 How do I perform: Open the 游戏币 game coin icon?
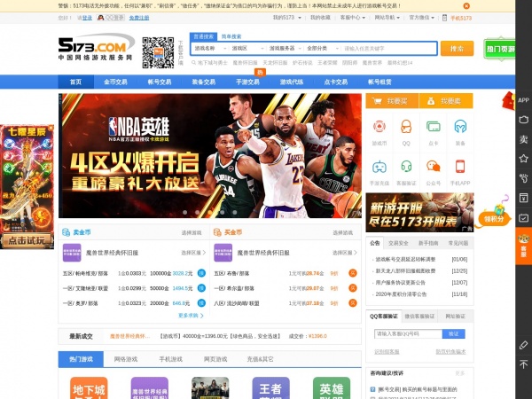(x=379, y=127)
